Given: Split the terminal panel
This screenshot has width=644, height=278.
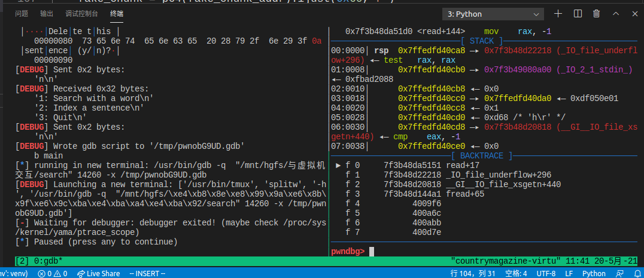Looking at the screenshot, I should [x=578, y=13].
